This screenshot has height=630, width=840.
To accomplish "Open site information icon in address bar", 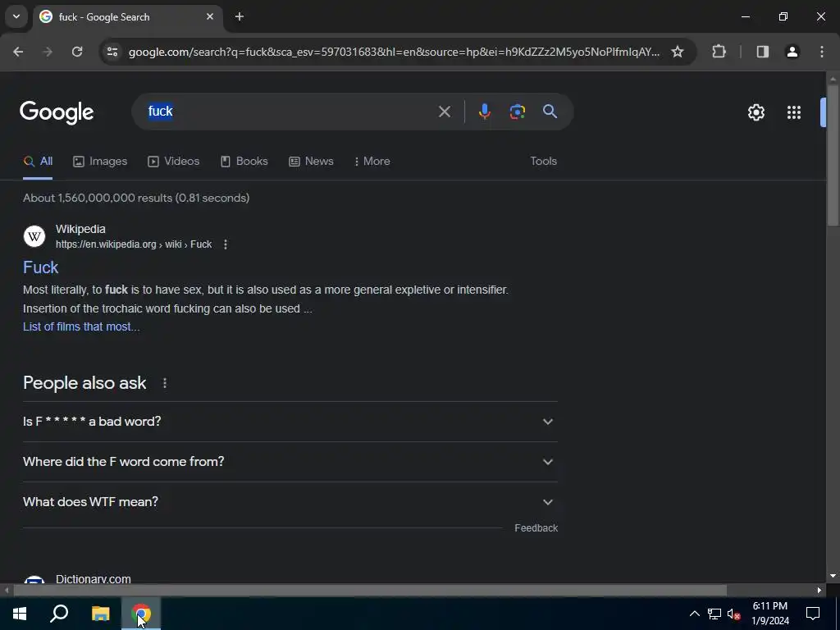I will (x=112, y=52).
